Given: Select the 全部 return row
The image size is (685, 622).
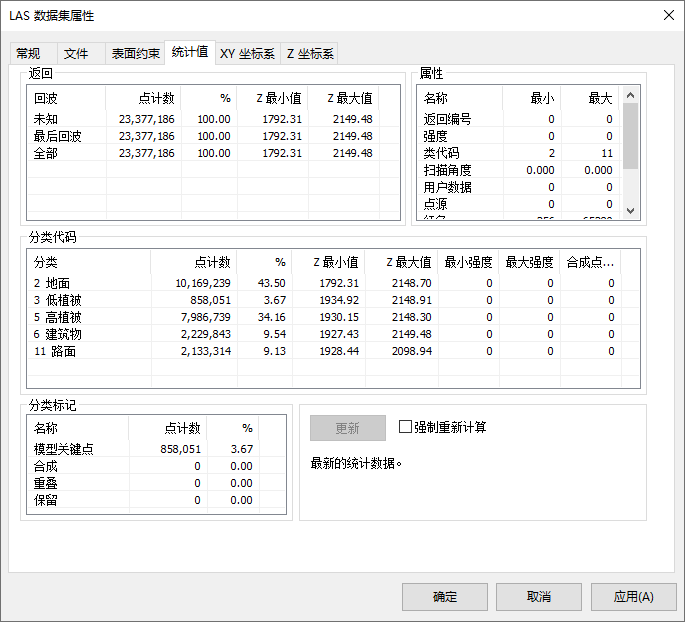Looking at the screenshot, I should point(213,153).
